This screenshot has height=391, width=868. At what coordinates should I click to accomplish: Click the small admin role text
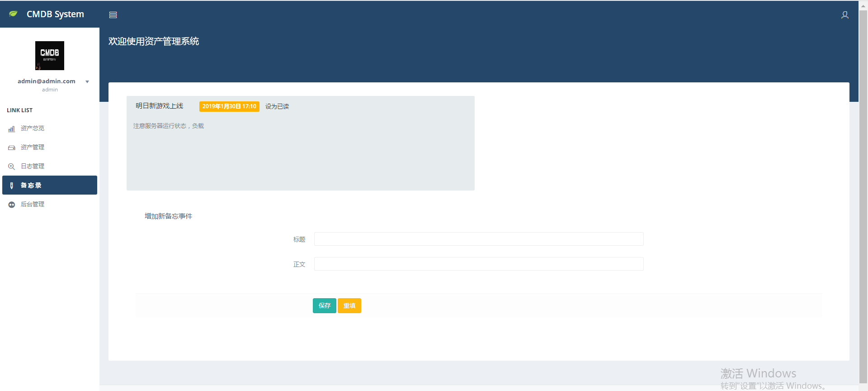tap(50, 90)
